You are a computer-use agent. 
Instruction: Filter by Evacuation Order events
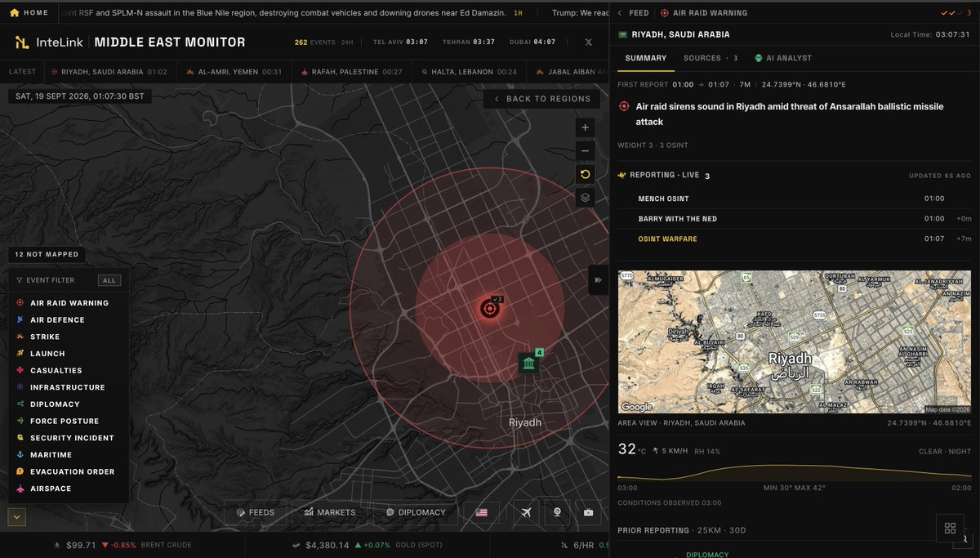pyautogui.click(x=65, y=471)
